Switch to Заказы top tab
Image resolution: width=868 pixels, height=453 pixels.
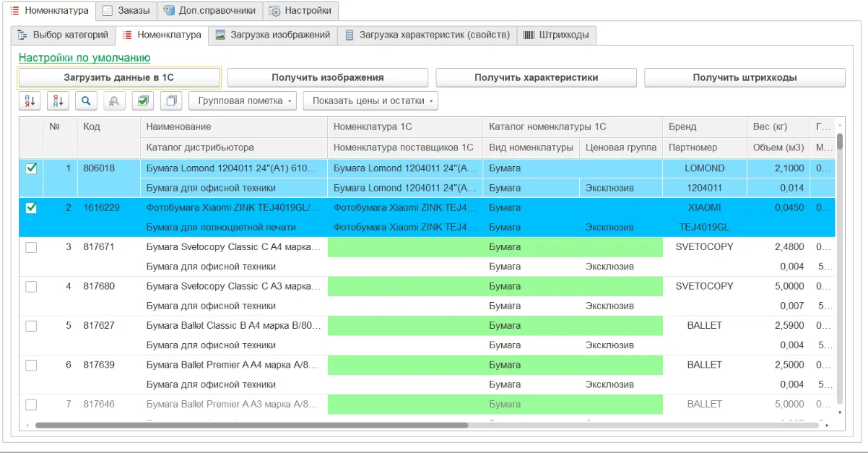click(x=126, y=11)
